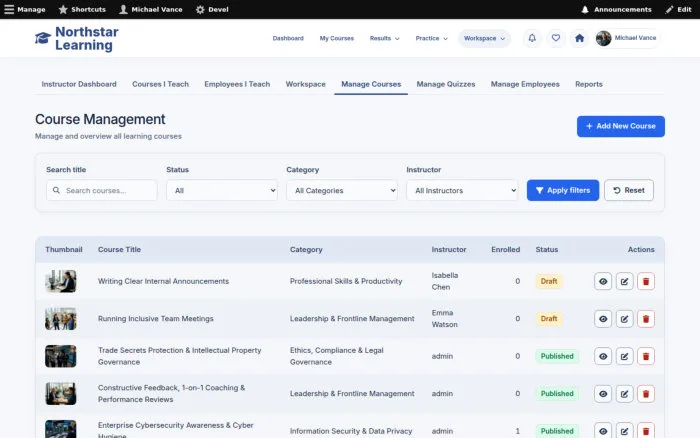The image size is (700, 438).
Task: Open the Workspace tab
Action: coord(305,84)
